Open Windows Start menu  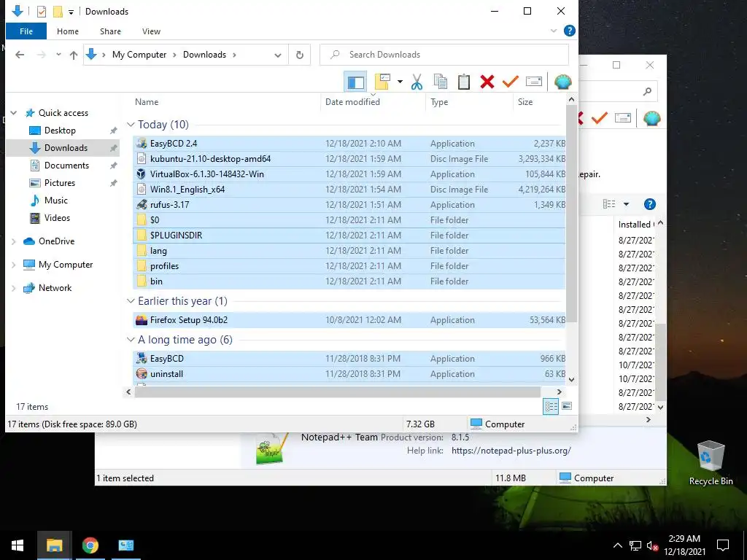[18, 545]
